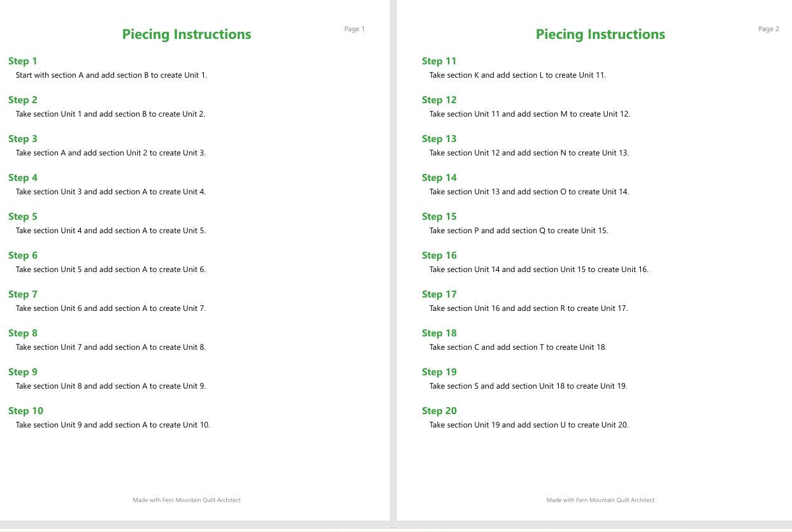Click the page 1 footer 'Made with Fern Mountain Quilt Architect'
Viewport: 792px width, 532px height.
coord(187,500)
